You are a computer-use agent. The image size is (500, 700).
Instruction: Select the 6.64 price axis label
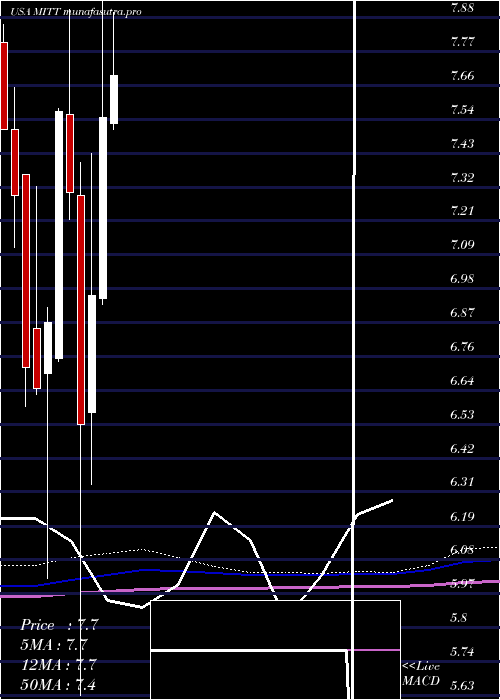tap(462, 381)
